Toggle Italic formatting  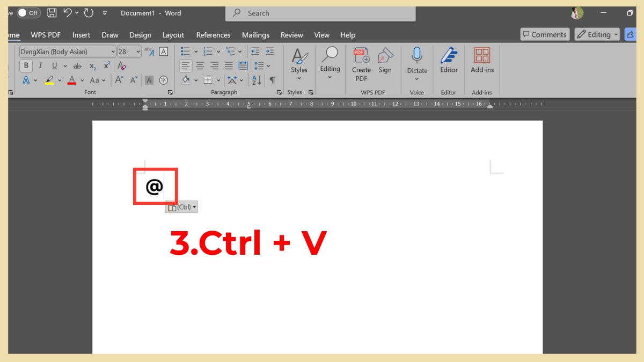pyautogui.click(x=40, y=65)
